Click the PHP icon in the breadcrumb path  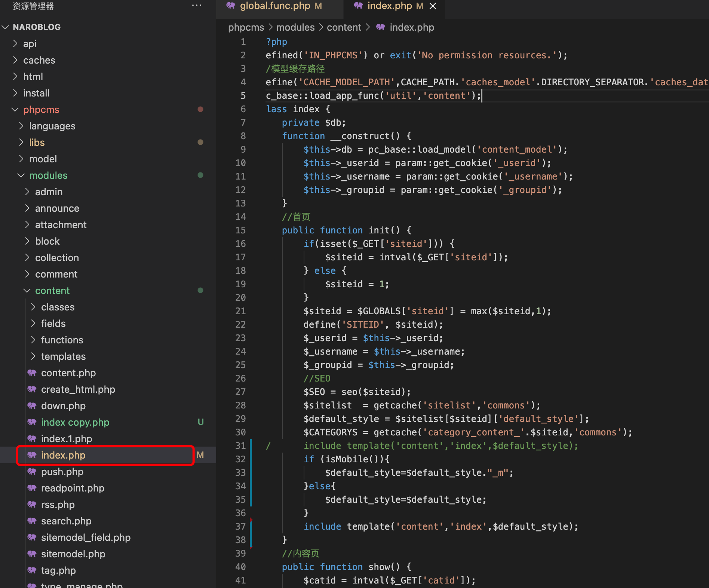[x=381, y=27]
